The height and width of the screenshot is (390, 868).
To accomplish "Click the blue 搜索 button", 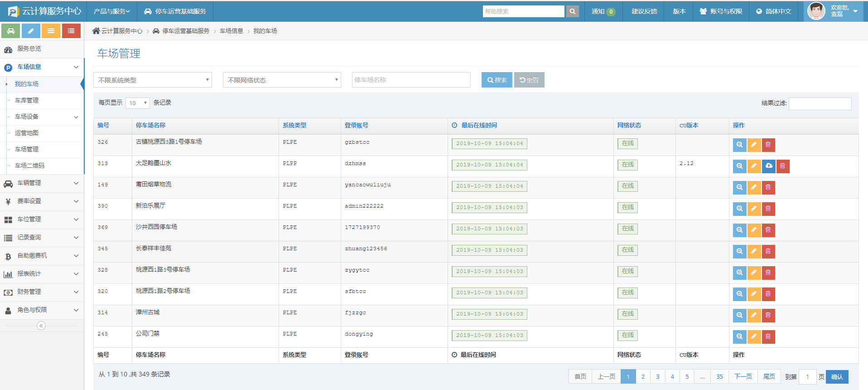I will [497, 80].
